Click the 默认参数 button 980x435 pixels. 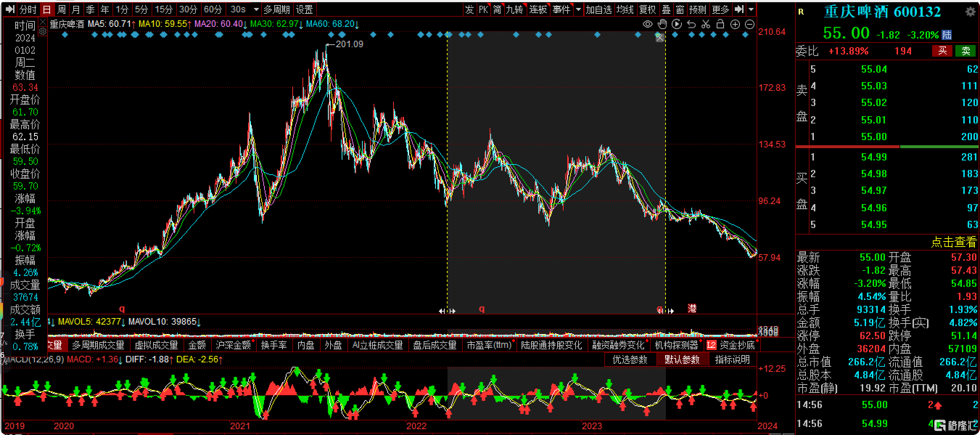682,359
